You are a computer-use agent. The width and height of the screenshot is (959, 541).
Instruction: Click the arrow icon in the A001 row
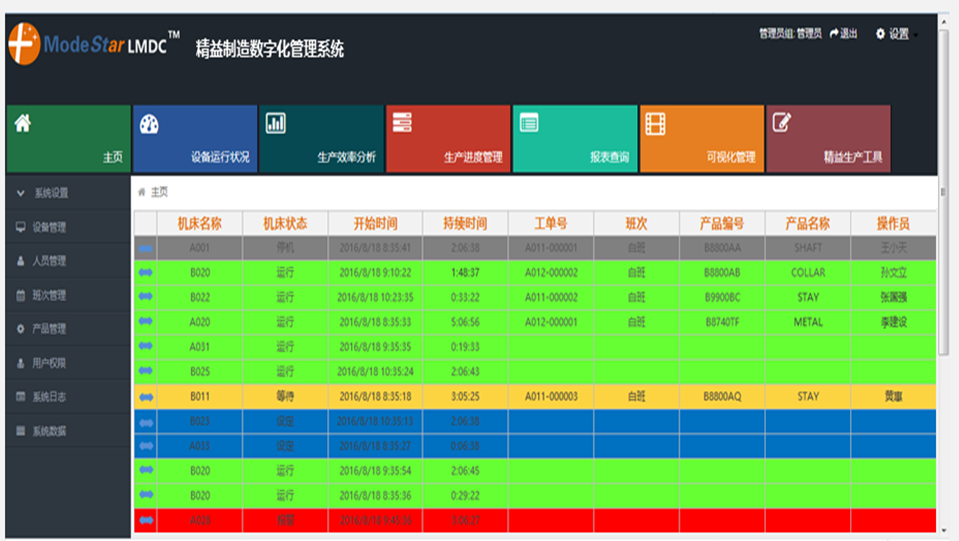click(146, 247)
